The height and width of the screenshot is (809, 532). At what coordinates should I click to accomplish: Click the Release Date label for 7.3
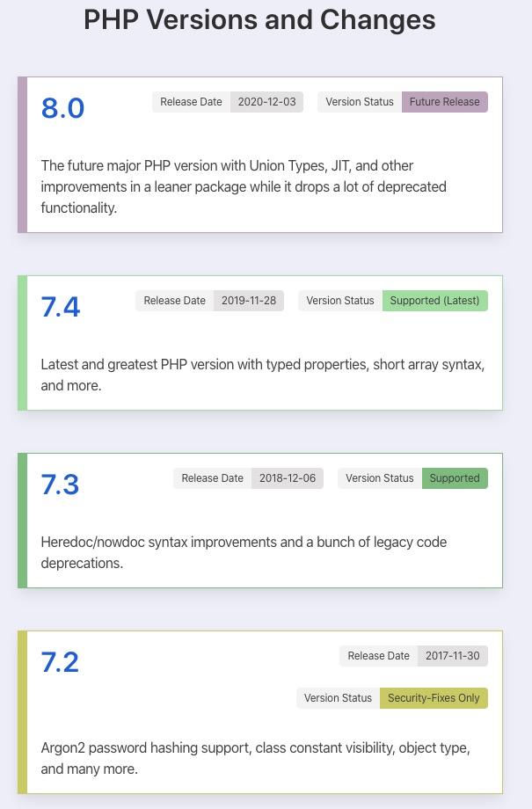[212, 478]
